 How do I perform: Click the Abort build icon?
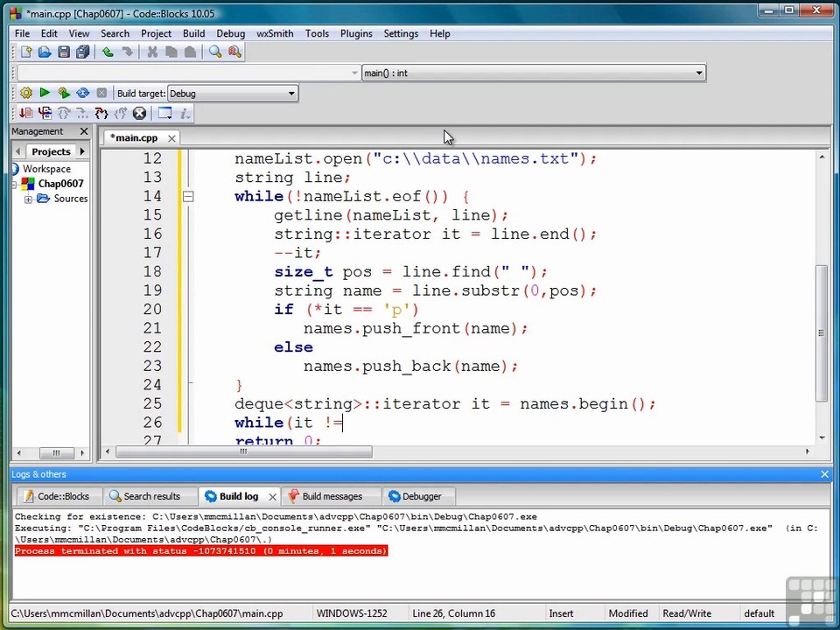[x=101, y=94]
